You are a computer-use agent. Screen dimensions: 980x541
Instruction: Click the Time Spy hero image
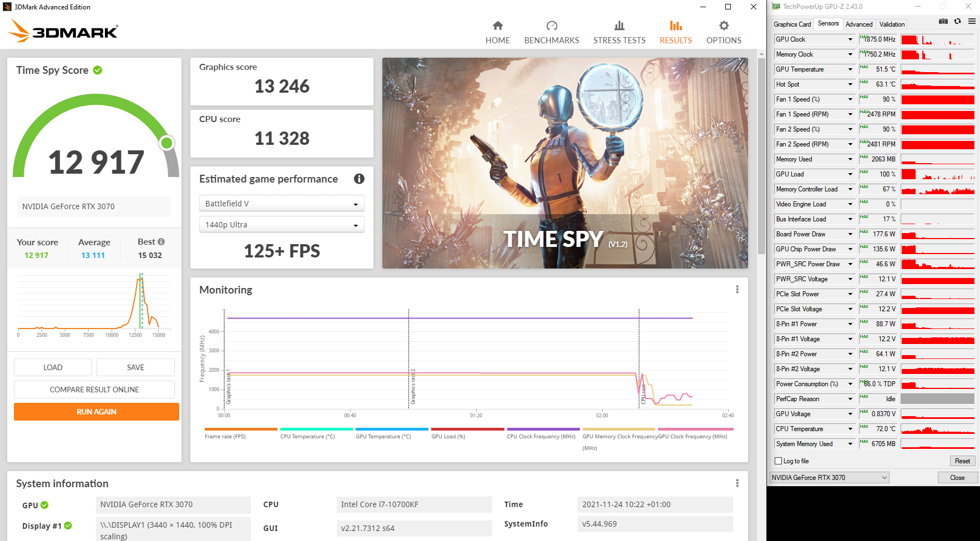565,163
